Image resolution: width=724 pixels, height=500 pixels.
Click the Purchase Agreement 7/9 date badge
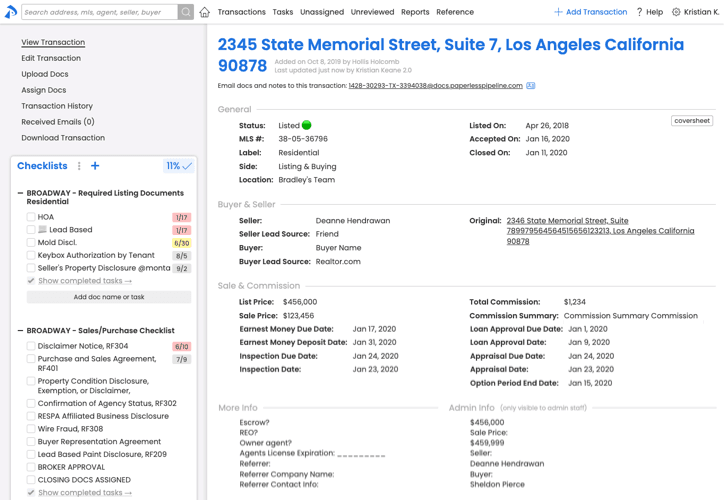click(181, 359)
